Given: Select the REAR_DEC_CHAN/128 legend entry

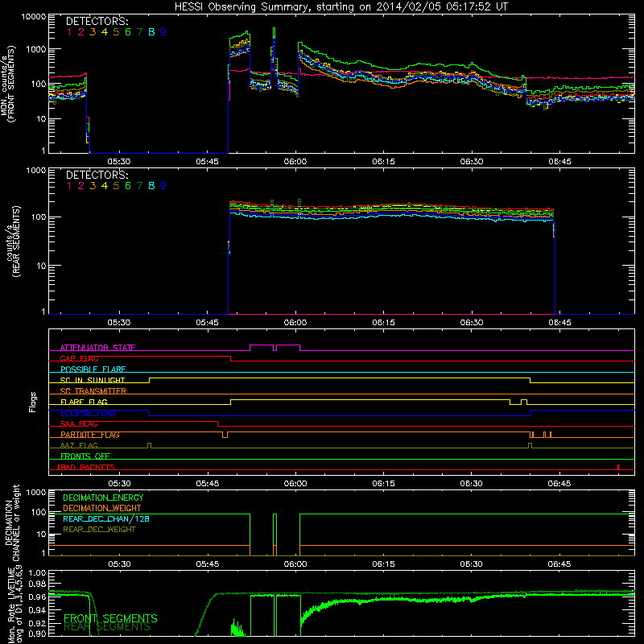Looking at the screenshot, I should [x=106, y=519].
